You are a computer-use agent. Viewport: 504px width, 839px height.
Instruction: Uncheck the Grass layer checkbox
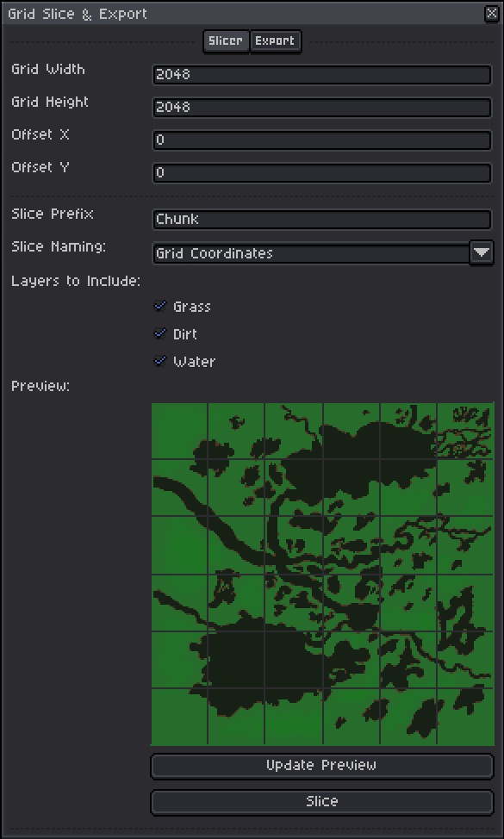[160, 306]
